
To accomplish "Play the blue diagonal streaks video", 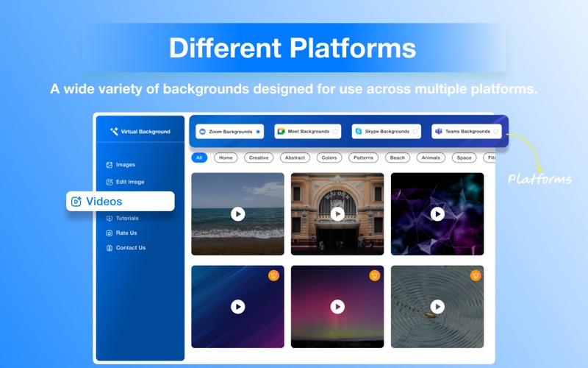I will click(x=237, y=307).
